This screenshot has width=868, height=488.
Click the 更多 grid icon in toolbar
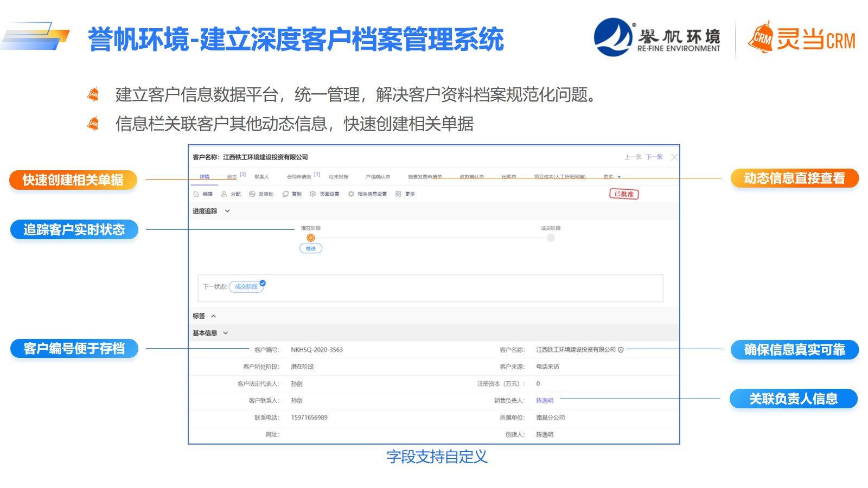point(398,194)
